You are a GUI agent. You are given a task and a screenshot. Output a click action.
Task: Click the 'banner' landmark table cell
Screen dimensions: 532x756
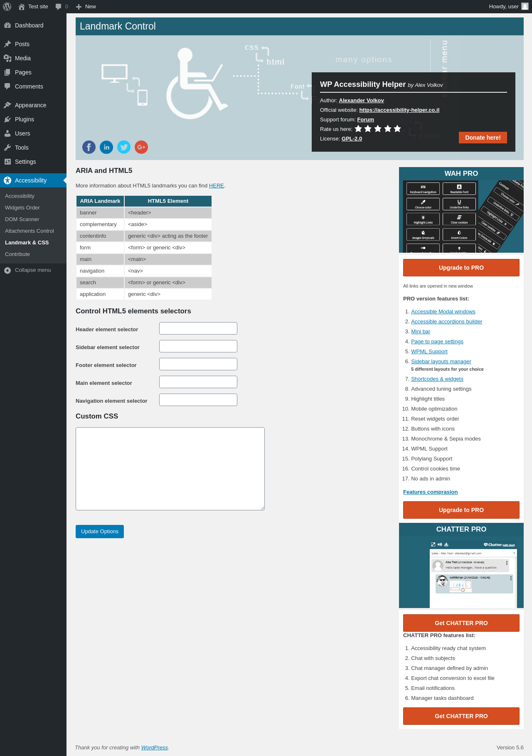tap(100, 213)
